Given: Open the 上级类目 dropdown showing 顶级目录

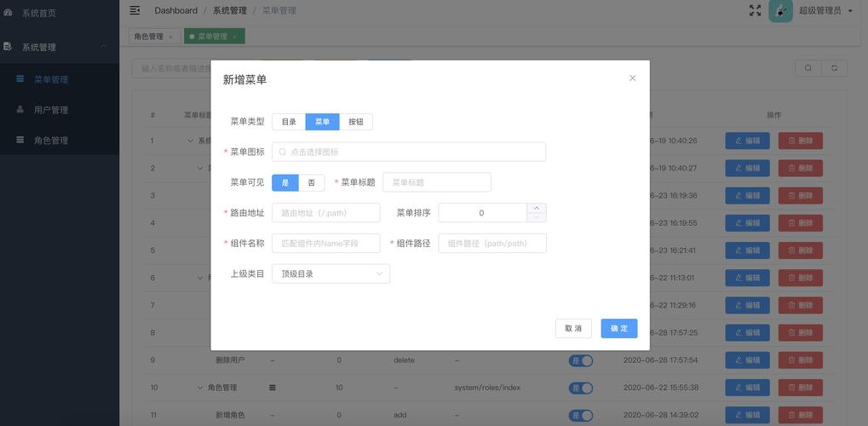Looking at the screenshot, I should [x=331, y=273].
